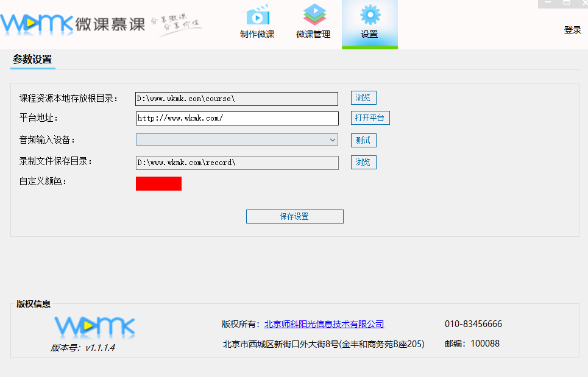Click the recording save directory input field
This screenshot has height=377, width=588.
[236, 163]
